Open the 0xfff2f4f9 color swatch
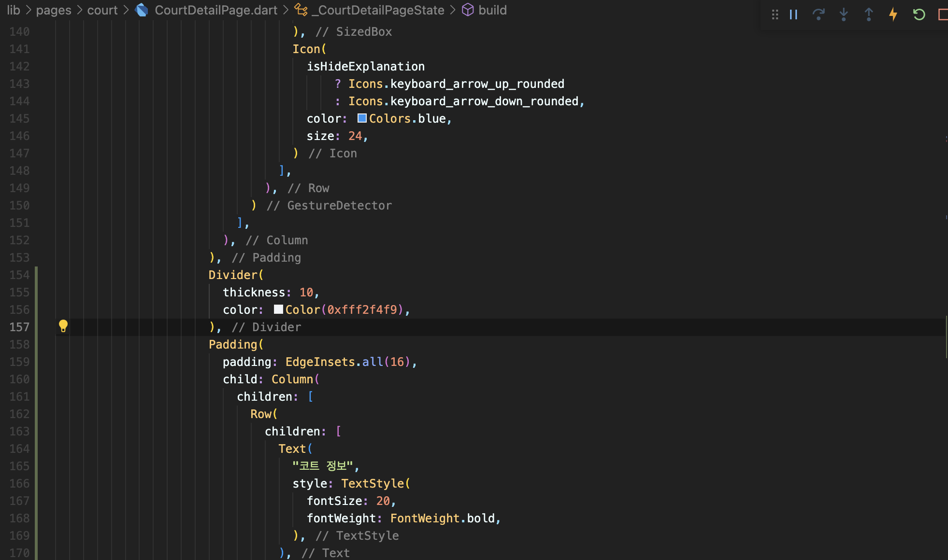The width and height of the screenshot is (948, 560). (x=278, y=309)
